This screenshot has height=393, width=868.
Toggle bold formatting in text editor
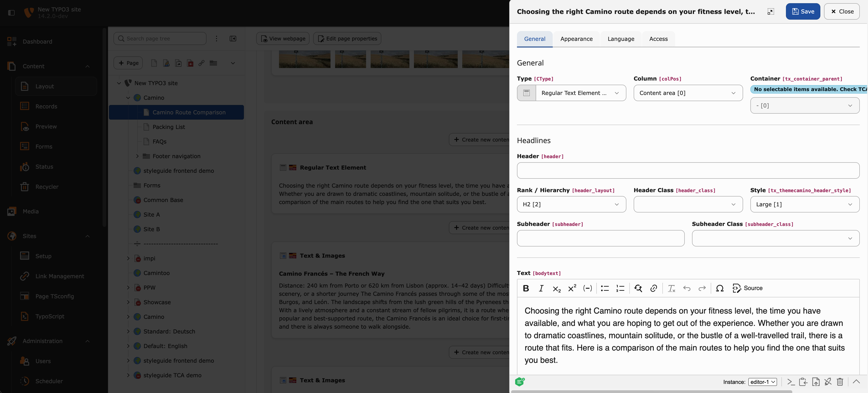pos(526,288)
